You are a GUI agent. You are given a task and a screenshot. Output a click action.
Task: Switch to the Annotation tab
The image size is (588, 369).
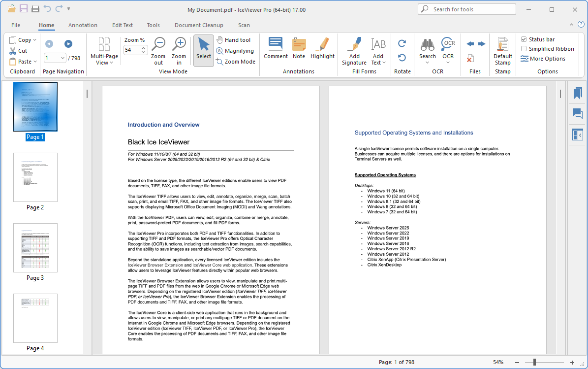click(x=83, y=25)
